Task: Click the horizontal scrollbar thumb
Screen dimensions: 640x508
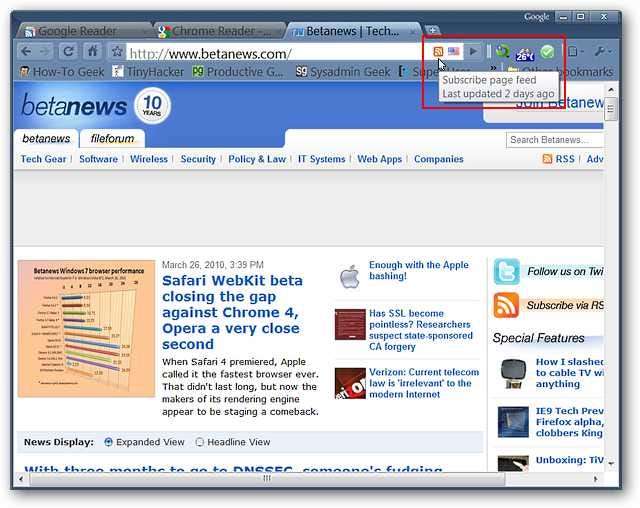Action: (267, 478)
